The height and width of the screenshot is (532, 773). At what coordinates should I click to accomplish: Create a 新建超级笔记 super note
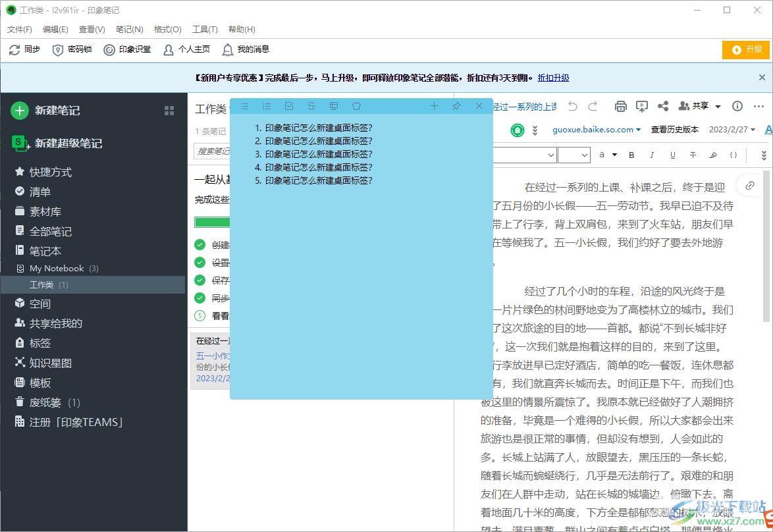[57, 143]
